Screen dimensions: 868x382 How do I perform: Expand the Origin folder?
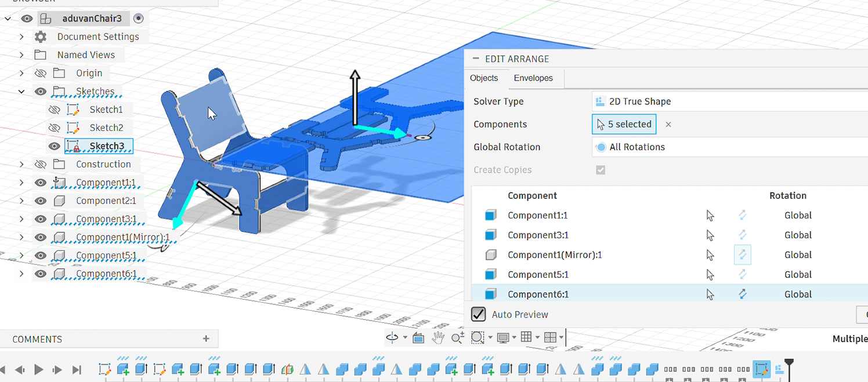click(x=21, y=73)
